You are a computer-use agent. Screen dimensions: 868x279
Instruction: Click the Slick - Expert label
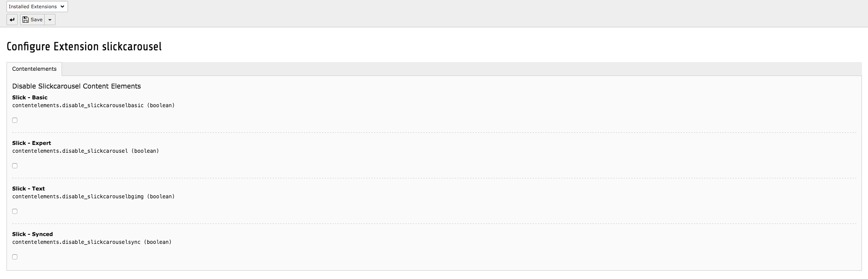tap(32, 143)
